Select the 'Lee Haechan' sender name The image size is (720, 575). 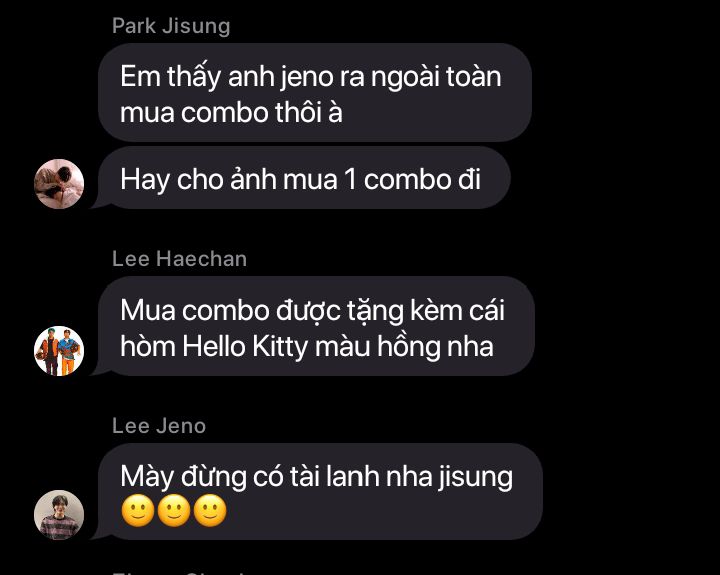pyautogui.click(x=180, y=259)
